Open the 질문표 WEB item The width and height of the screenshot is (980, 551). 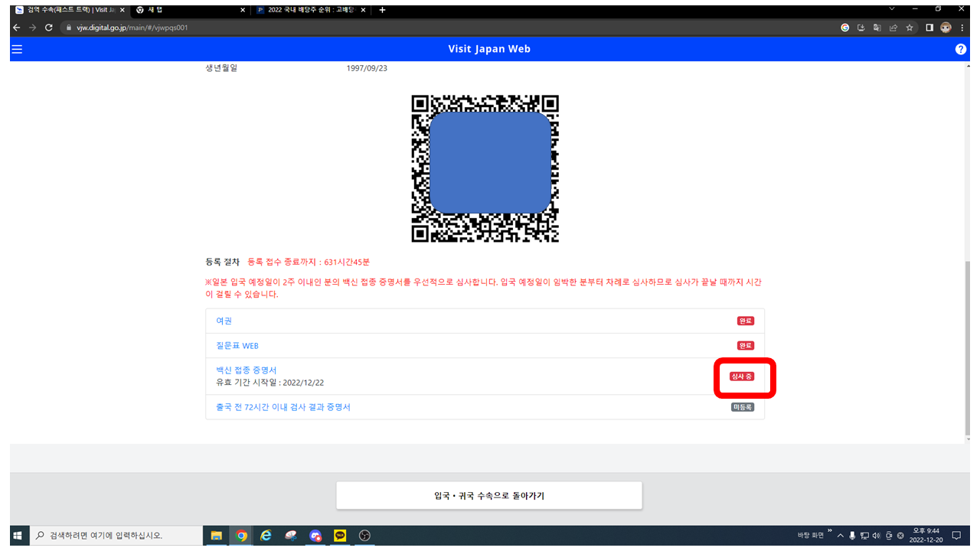coord(237,346)
